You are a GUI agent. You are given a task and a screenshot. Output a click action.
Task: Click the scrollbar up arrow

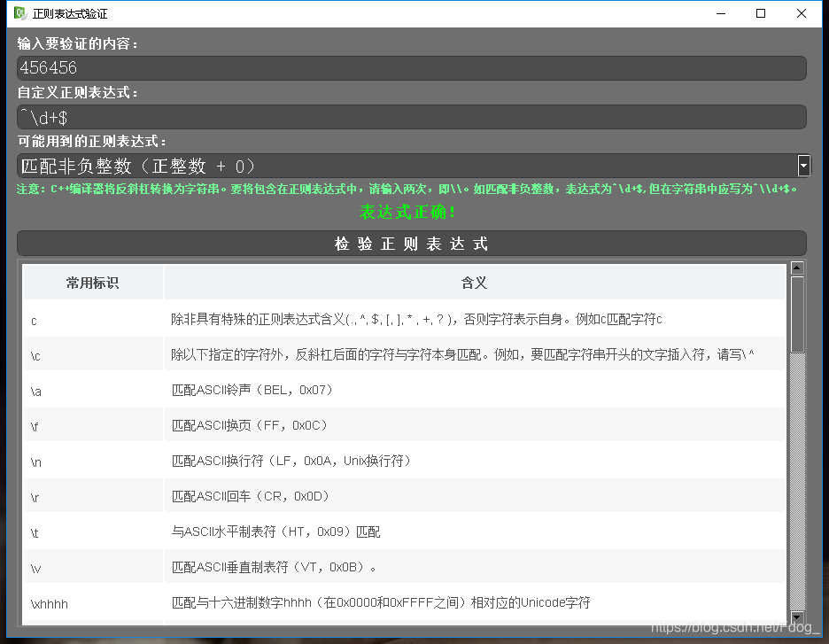click(x=796, y=266)
